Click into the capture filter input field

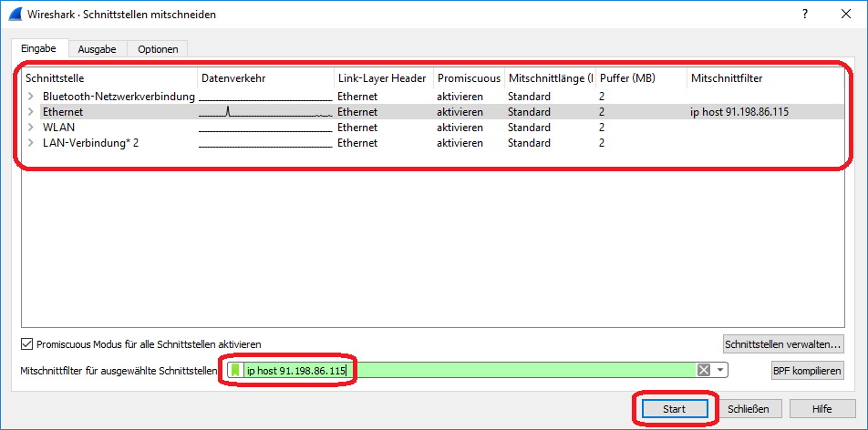click(468, 370)
